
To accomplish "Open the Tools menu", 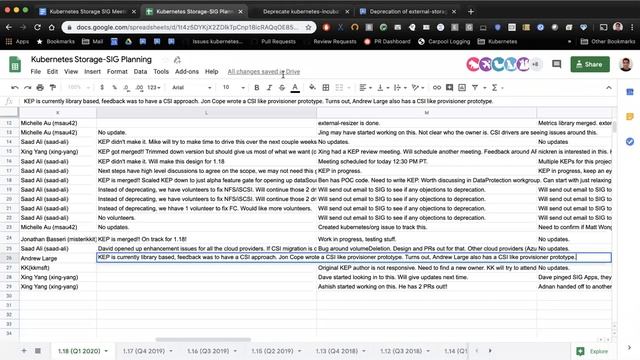I will [161, 71].
